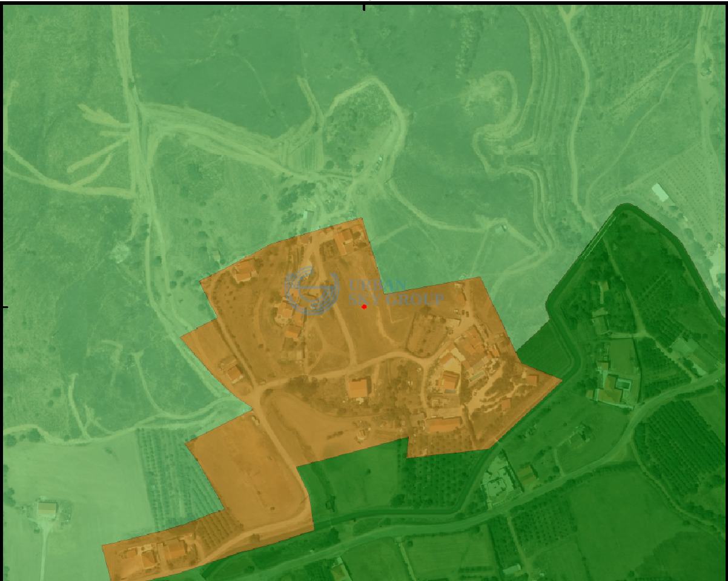This screenshot has width=728, height=581.
Task: Select the white rectangular building in upper right
Action: (x=660, y=192)
